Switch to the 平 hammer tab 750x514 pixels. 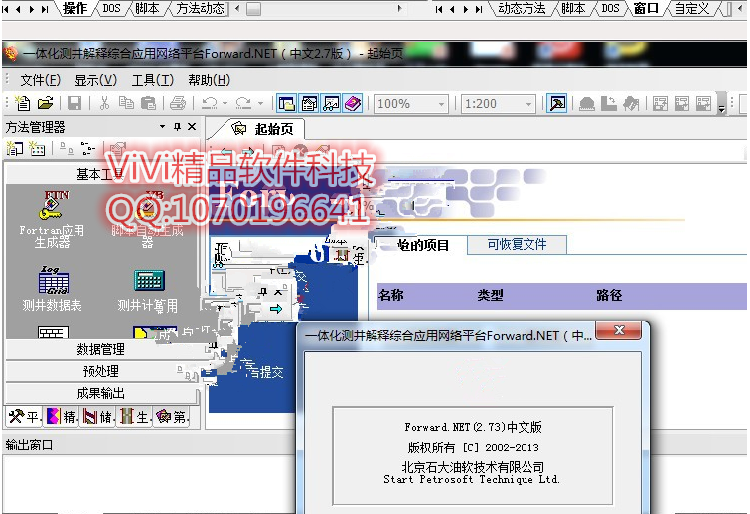point(23,416)
